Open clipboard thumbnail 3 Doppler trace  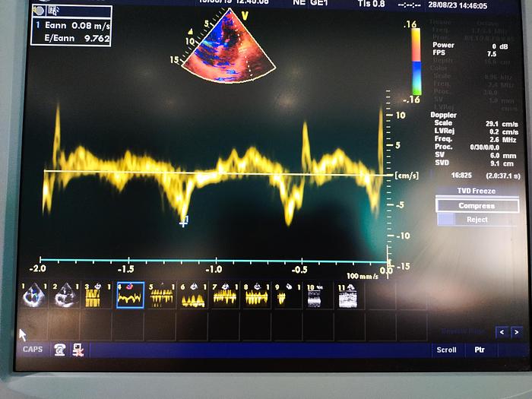point(97,295)
